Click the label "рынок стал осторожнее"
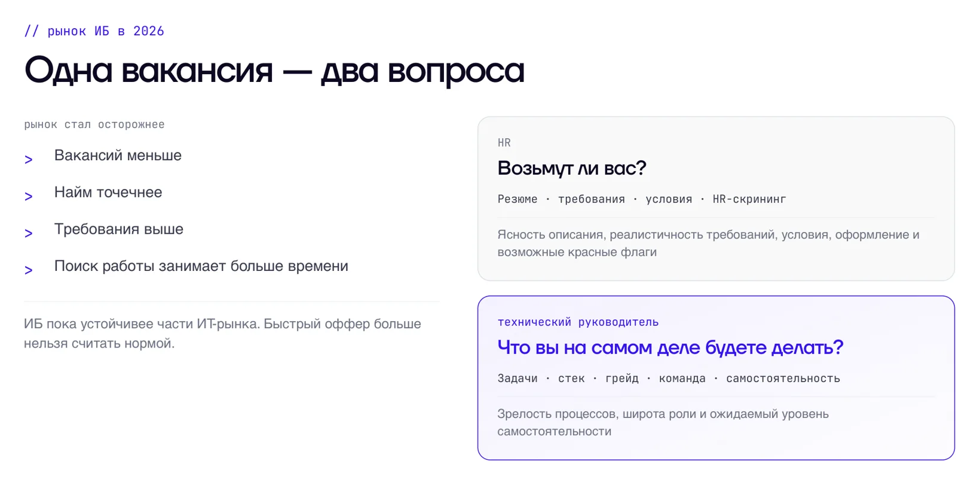This screenshot has width=980, height=485. (x=94, y=124)
